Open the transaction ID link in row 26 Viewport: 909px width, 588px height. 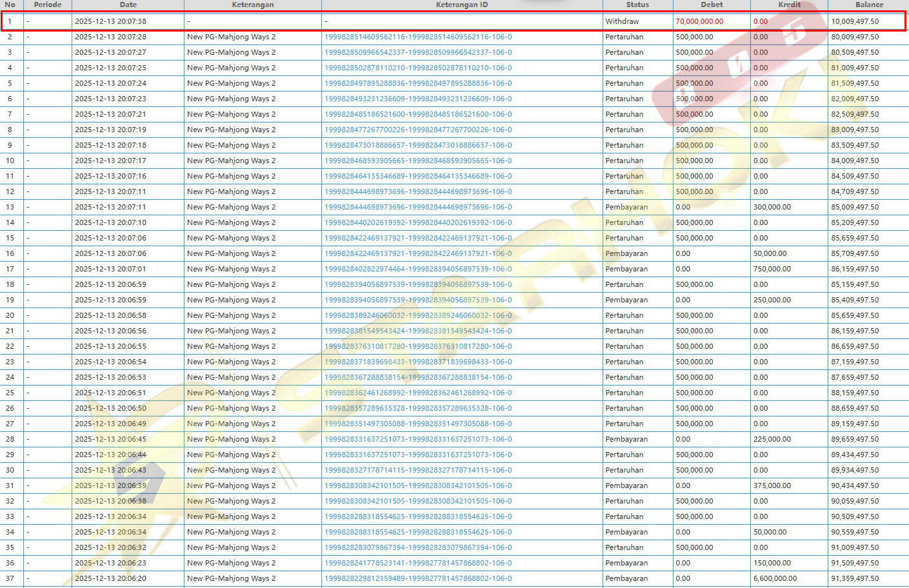(x=418, y=408)
